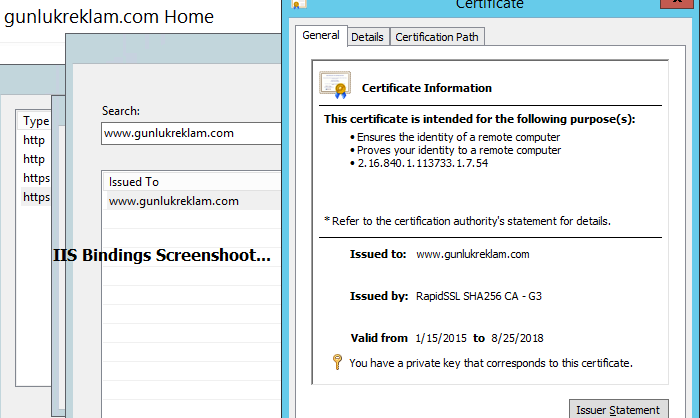
Task: Click the Search field containing www.gunlukreklam.com
Action: 191,134
